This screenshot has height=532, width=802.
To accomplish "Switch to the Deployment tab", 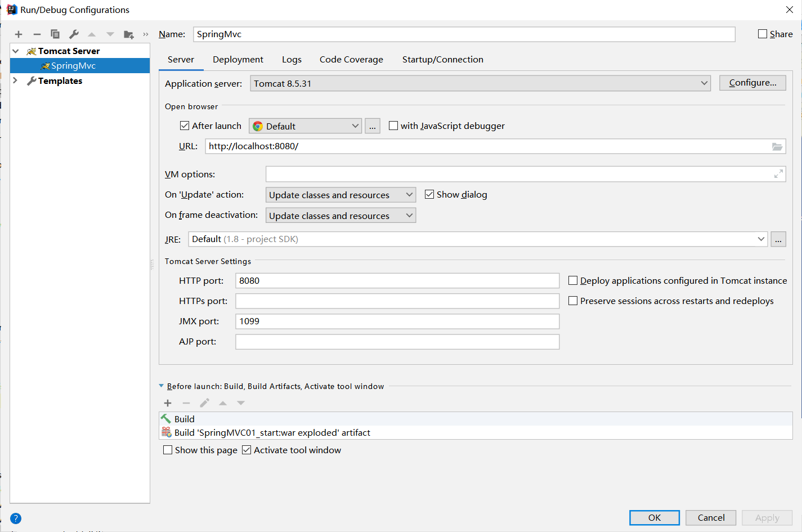I will (238, 60).
